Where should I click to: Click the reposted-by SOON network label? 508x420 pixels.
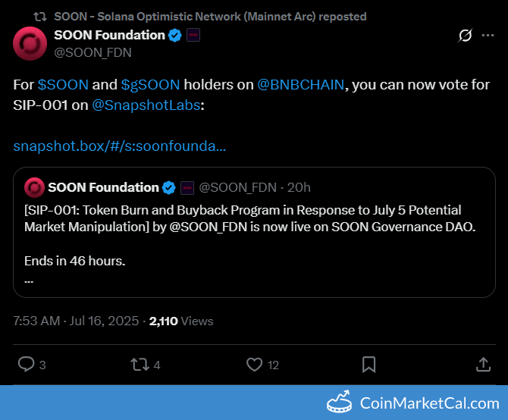210,17
